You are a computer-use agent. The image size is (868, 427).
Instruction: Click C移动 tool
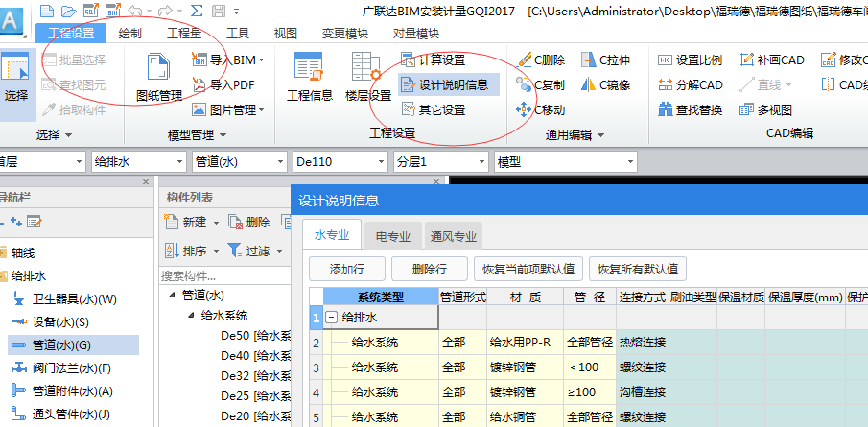click(540, 109)
